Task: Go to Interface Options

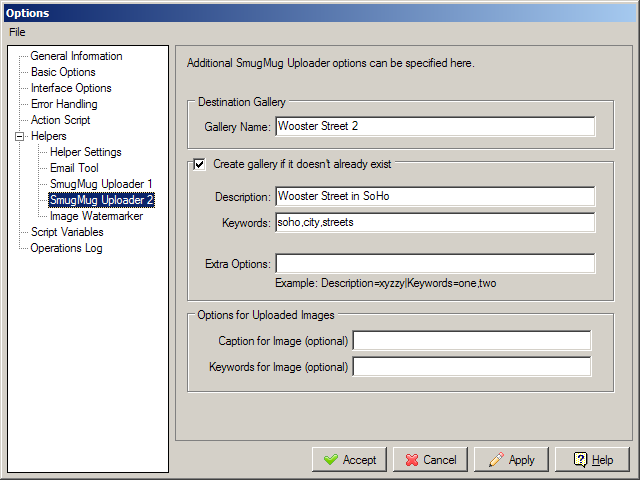Action: point(71,88)
